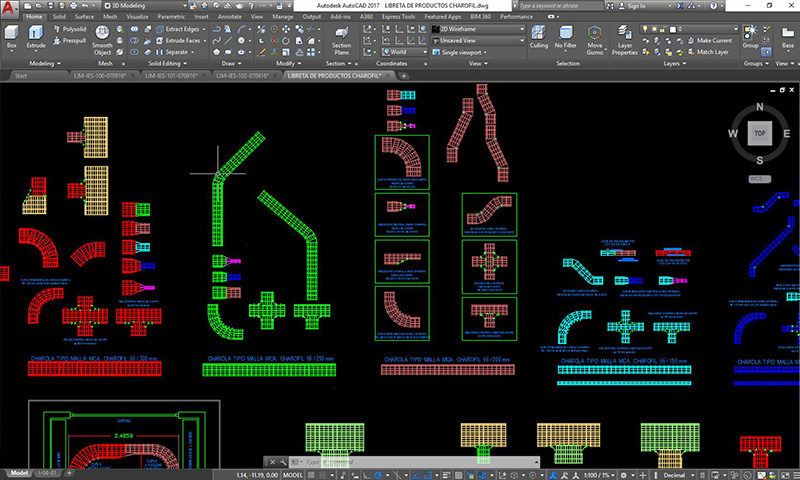Expand the Layers panel
Viewport: 800px width, 480px height.
674,64
